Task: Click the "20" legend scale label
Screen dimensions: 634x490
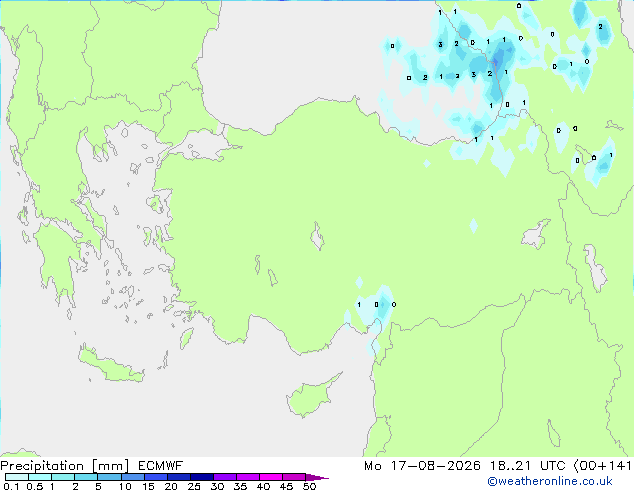Action: tap(171, 486)
